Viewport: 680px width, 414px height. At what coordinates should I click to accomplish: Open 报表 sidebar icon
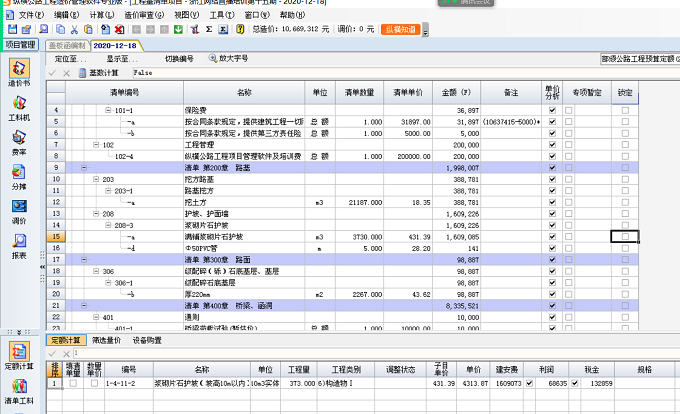click(19, 246)
